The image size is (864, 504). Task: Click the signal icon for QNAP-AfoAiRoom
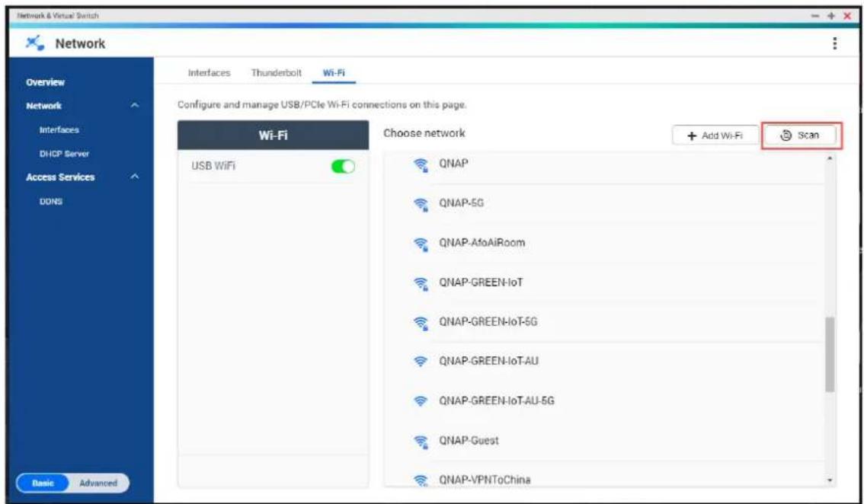click(421, 244)
